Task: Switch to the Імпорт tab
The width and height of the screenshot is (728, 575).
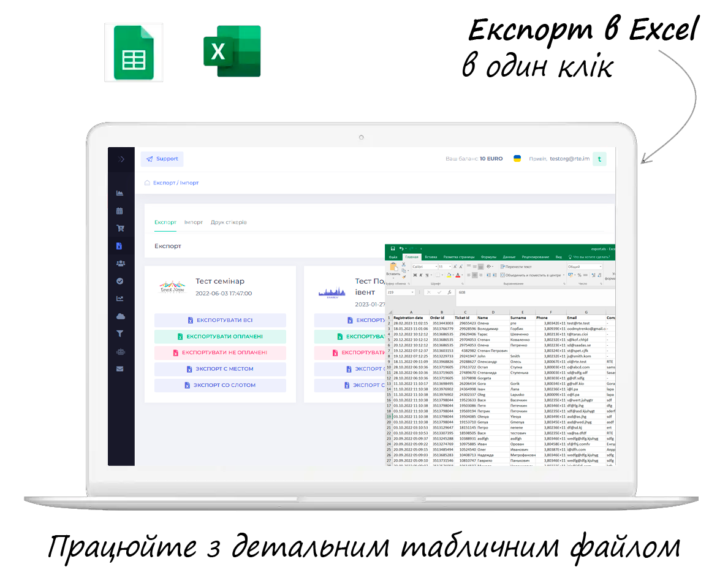Action: [x=194, y=222]
